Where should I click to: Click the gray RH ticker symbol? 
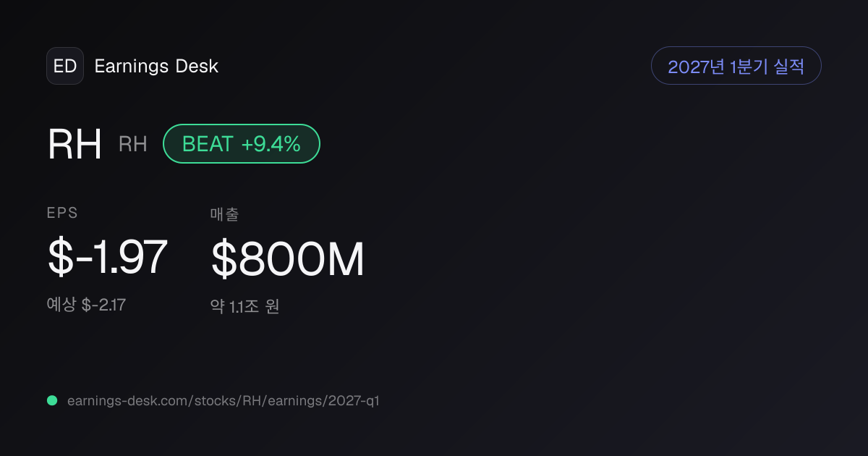(x=133, y=145)
